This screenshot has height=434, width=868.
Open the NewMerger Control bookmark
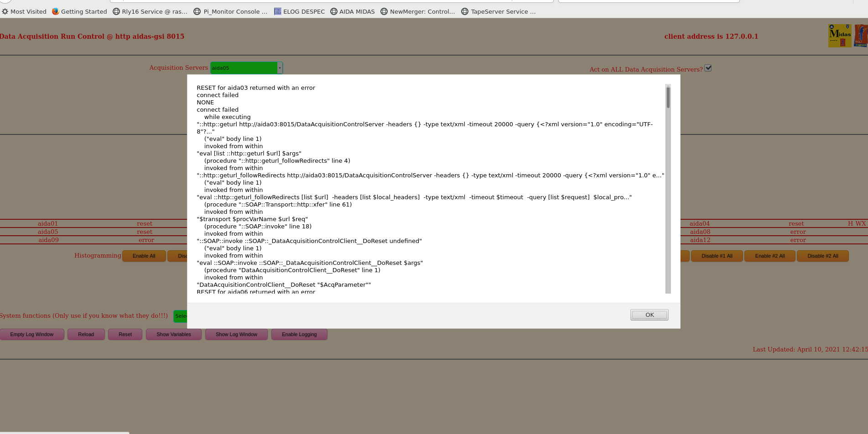tap(418, 11)
